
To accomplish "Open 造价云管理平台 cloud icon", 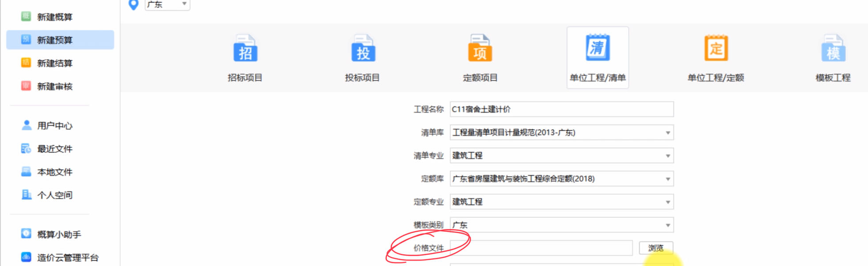I will coord(26,257).
